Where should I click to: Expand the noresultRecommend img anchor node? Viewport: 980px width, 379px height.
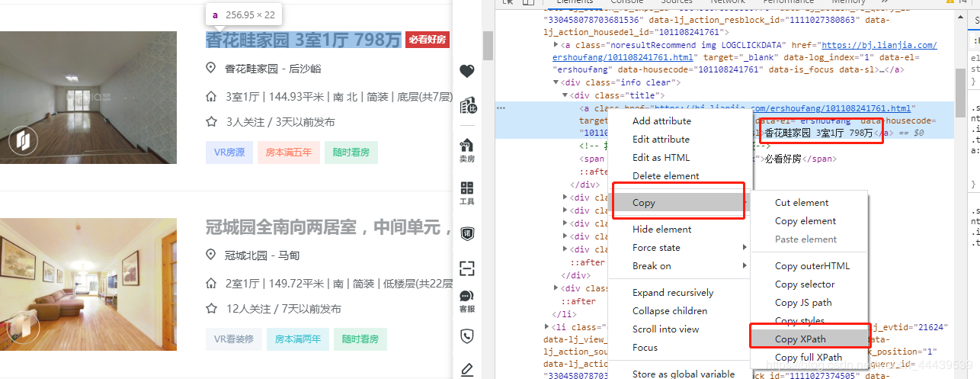pos(556,45)
